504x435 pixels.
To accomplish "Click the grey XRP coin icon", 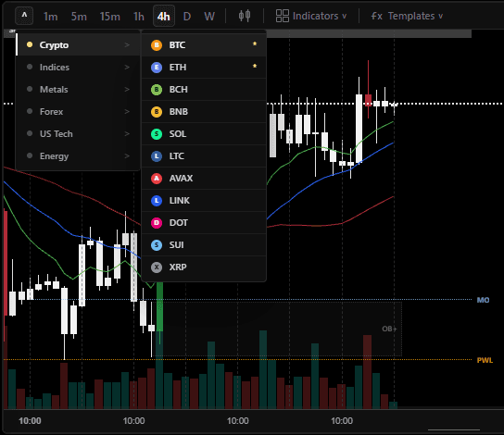I will [x=157, y=267].
